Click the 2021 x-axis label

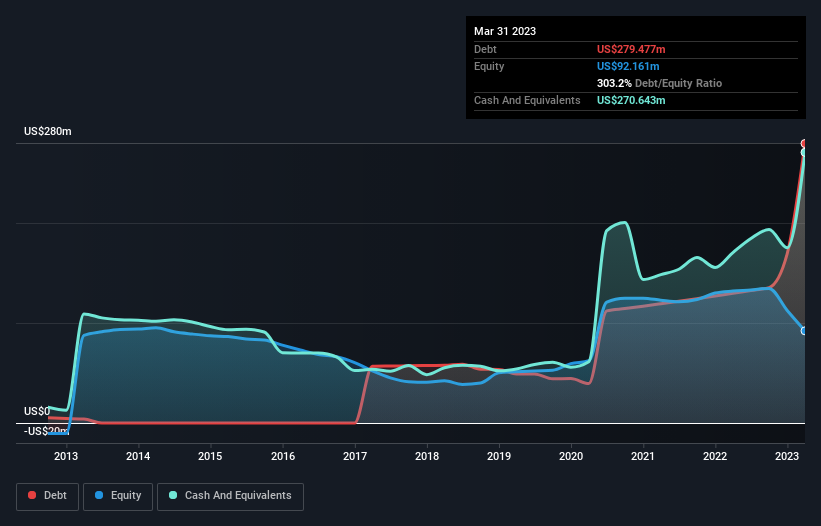point(643,456)
